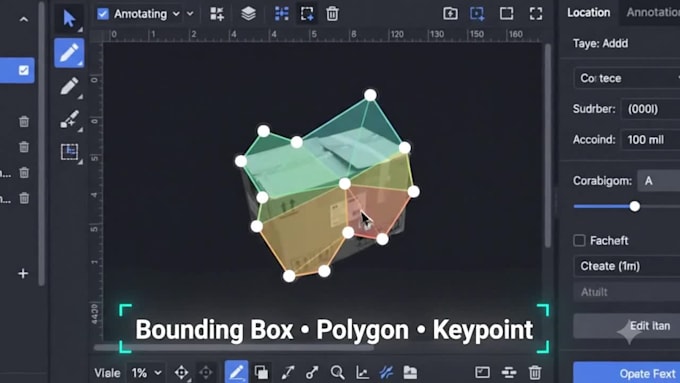Screen dimensions: 680x383
Task: Click the trash icon in bottom toolbar
Action: pyautogui.click(x=535, y=372)
